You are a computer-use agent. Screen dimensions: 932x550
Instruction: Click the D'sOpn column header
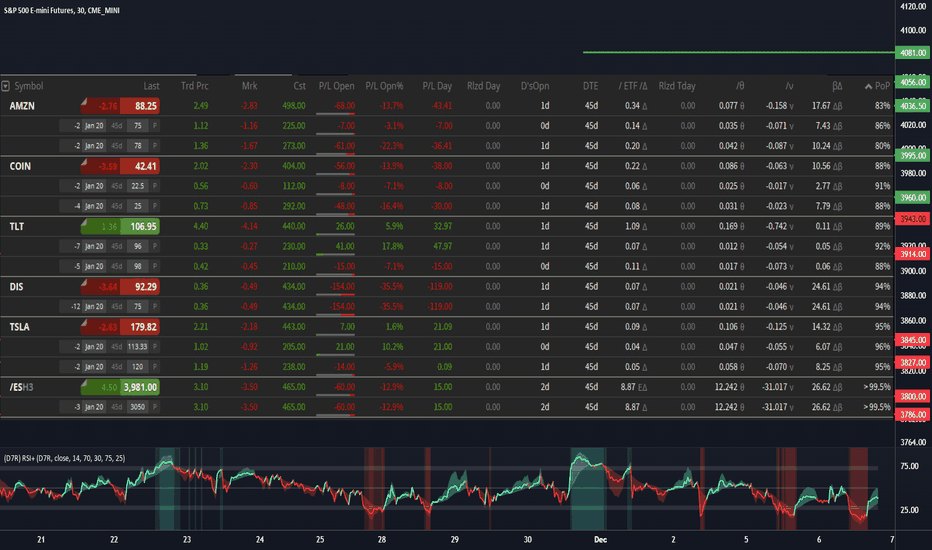click(x=535, y=86)
